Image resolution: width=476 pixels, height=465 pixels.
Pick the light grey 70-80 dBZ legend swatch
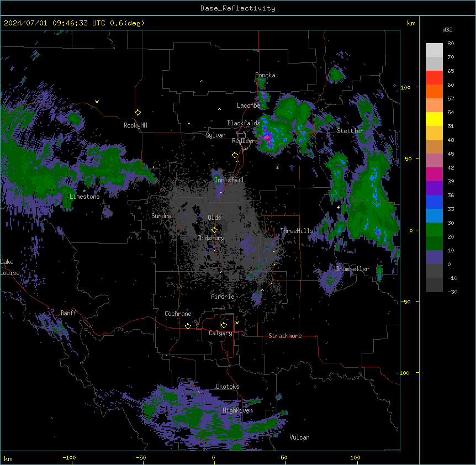click(434, 50)
